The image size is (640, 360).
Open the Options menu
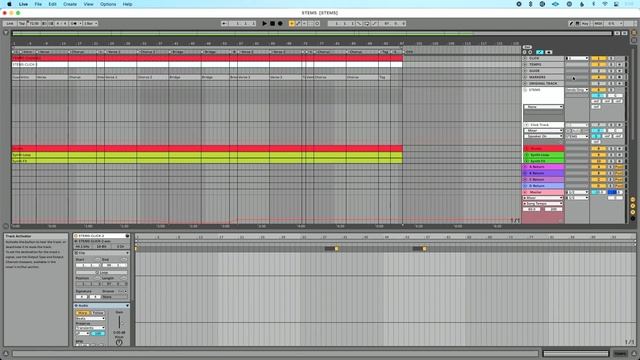click(x=108, y=4)
